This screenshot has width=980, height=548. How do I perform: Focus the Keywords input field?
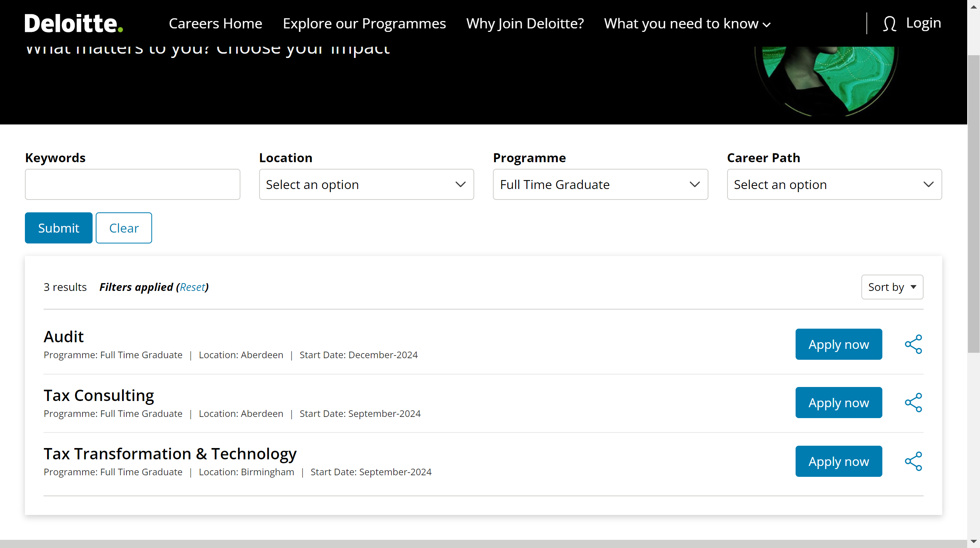(133, 184)
